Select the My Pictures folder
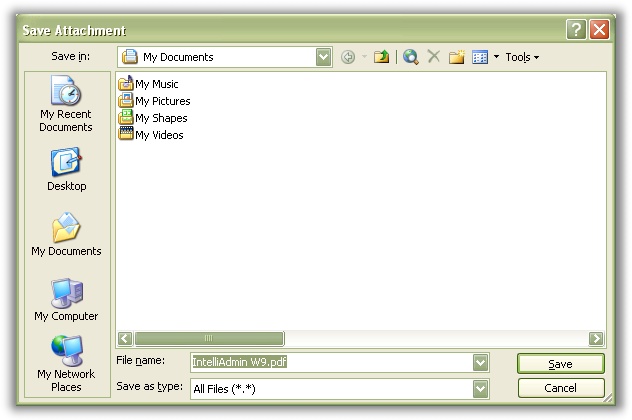 coord(154,101)
